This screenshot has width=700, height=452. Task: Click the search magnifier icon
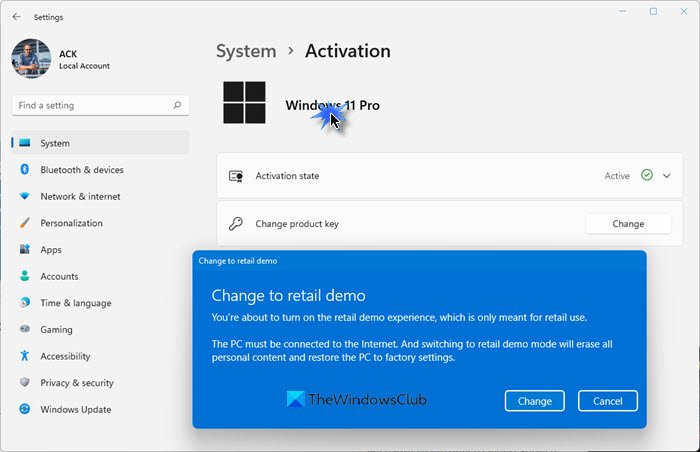pos(177,105)
